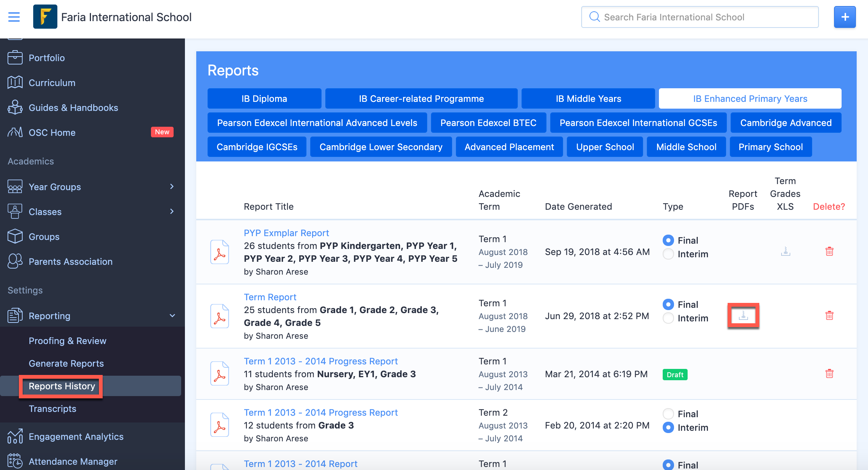Expand the Year Groups submenu chevron
868x470 pixels.
point(172,187)
